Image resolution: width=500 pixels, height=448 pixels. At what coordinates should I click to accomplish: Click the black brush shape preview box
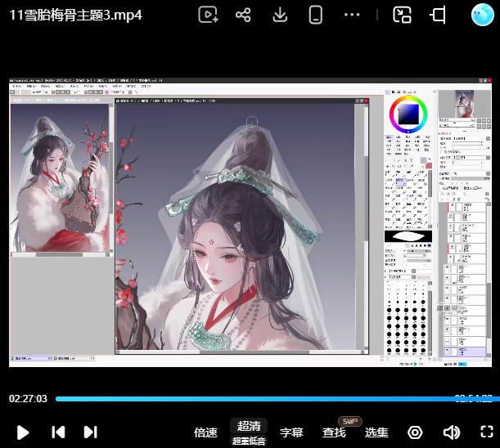[408, 236]
